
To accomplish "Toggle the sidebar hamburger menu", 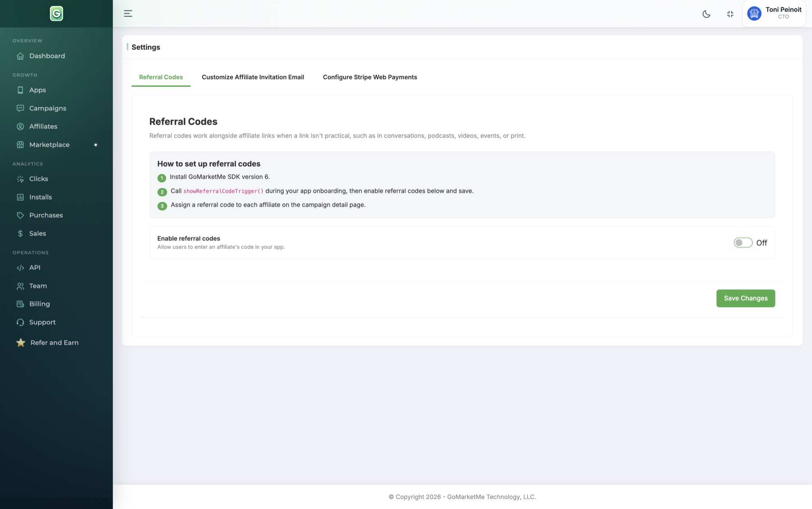I will [x=128, y=14].
